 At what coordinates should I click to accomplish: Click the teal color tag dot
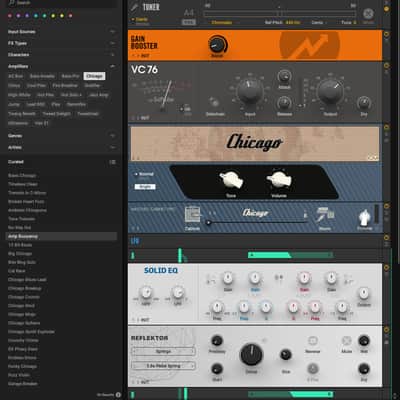coord(36,16)
